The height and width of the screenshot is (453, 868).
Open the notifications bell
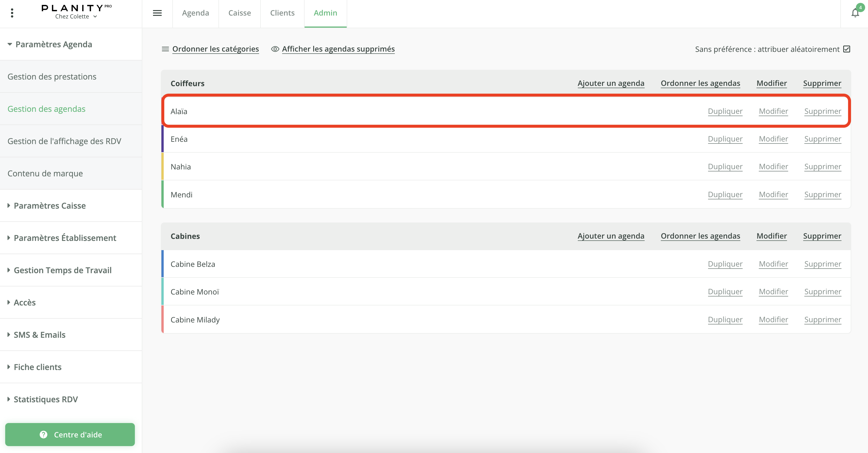[855, 13]
